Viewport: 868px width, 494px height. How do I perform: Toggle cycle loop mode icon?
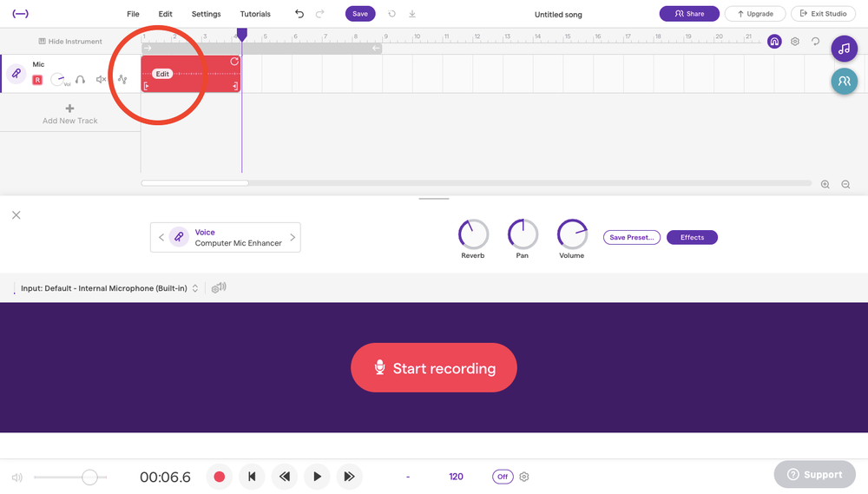point(815,42)
